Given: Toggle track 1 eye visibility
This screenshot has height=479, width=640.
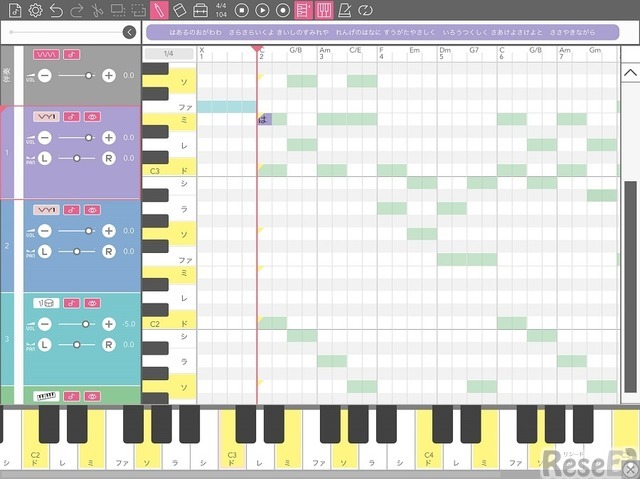Looking at the screenshot, I should tap(92, 117).
